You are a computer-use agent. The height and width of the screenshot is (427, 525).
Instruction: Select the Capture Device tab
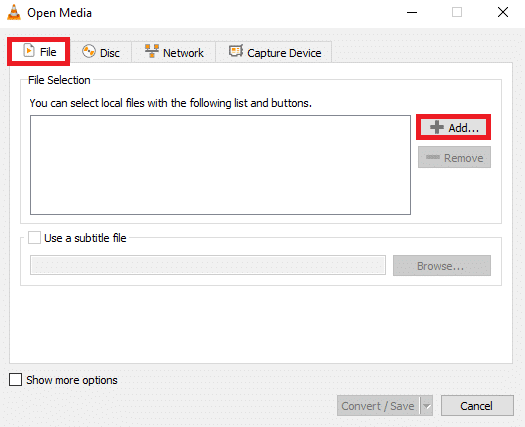pos(274,52)
